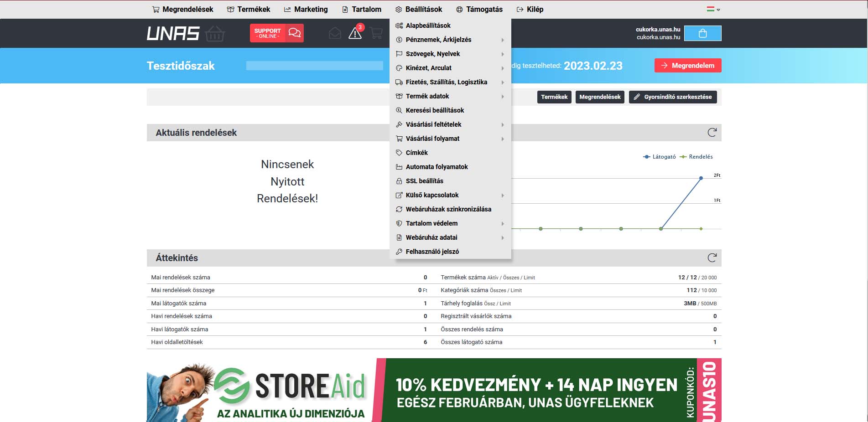Open the envelope messages icon
Viewport: 868px width, 422px height.
[335, 33]
